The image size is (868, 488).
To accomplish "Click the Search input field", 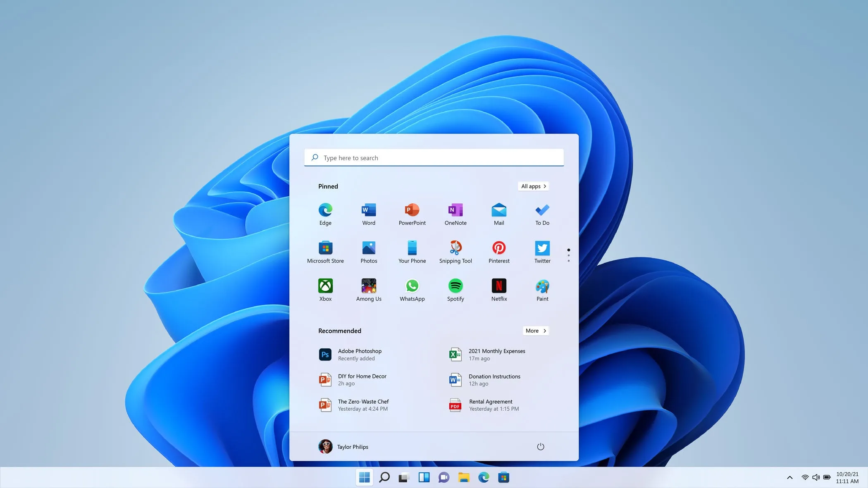I will click(434, 157).
